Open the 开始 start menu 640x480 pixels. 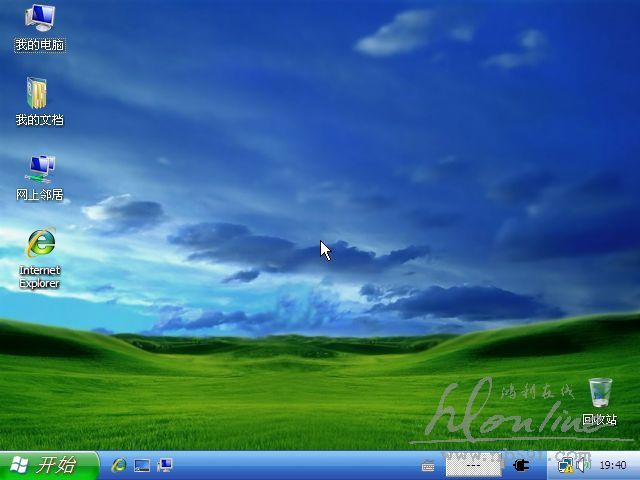tap(48, 465)
